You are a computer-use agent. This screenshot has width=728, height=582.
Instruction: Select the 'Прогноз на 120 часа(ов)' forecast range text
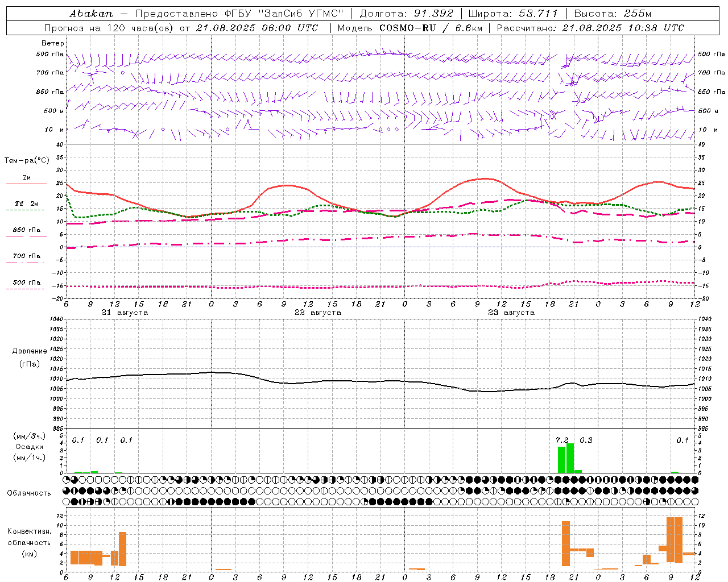(x=110, y=28)
